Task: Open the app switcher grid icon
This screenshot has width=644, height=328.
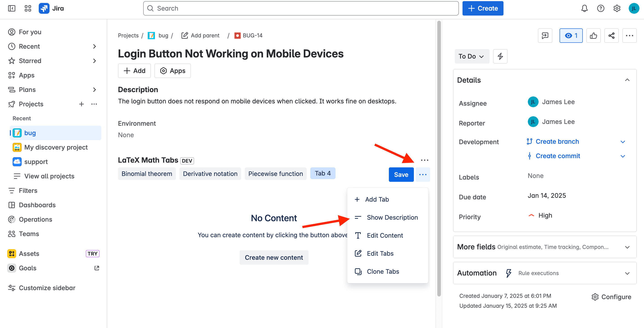Action: (28, 8)
